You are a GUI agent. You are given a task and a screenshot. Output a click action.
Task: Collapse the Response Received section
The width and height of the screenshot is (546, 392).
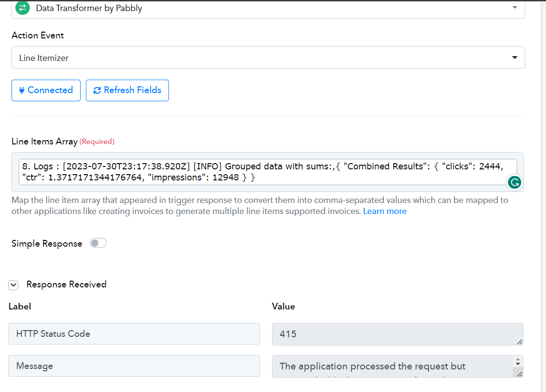pyautogui.click(x=13, y=285)
